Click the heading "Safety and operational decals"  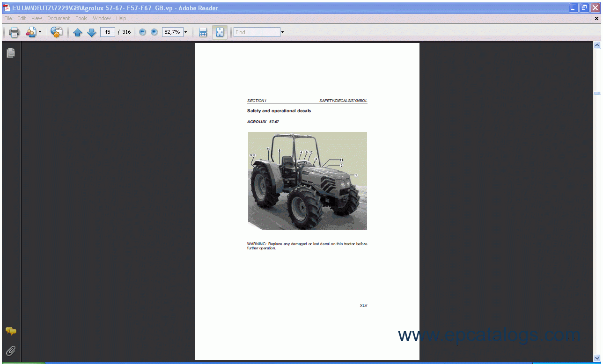[x=279, y=111]
